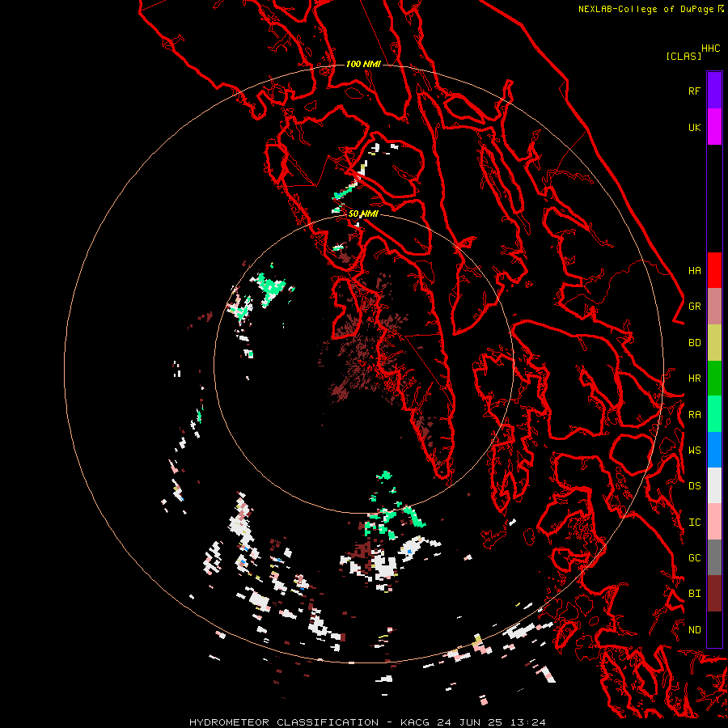Click the UK magenta legend swatch
This screenshot has width=728, height=728.
coord(714,127)
